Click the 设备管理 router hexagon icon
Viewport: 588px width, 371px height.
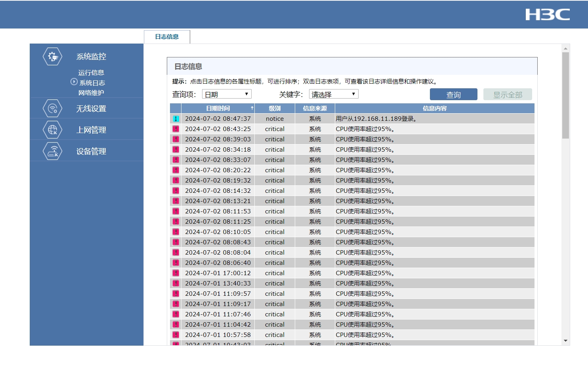point(53,151)
